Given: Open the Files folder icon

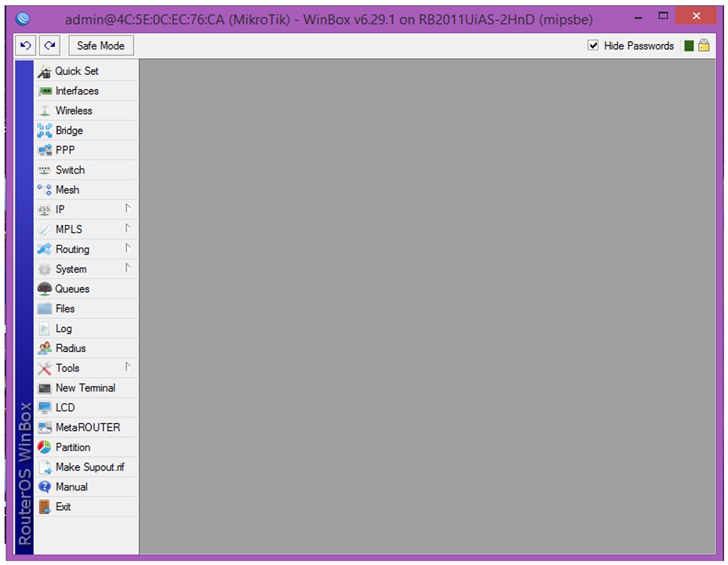Looking at the screenshot, I should [45, 309].
